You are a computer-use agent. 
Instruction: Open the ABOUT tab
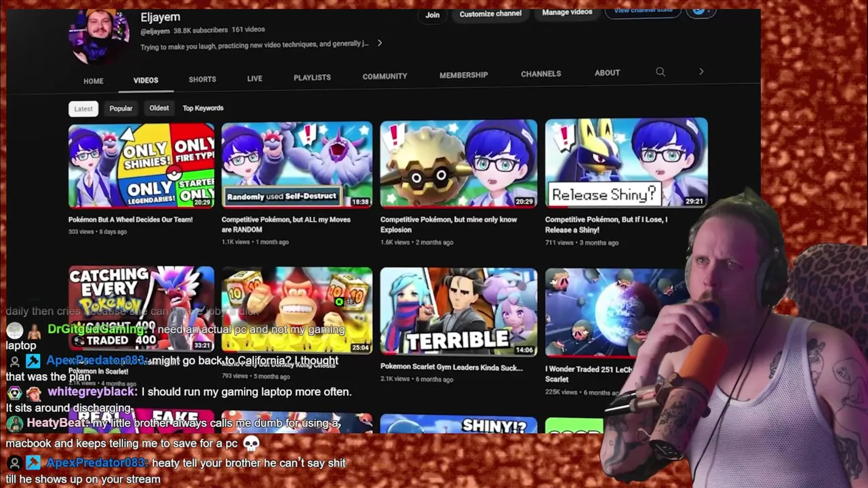pyautogui.click(x=607, y=73)
